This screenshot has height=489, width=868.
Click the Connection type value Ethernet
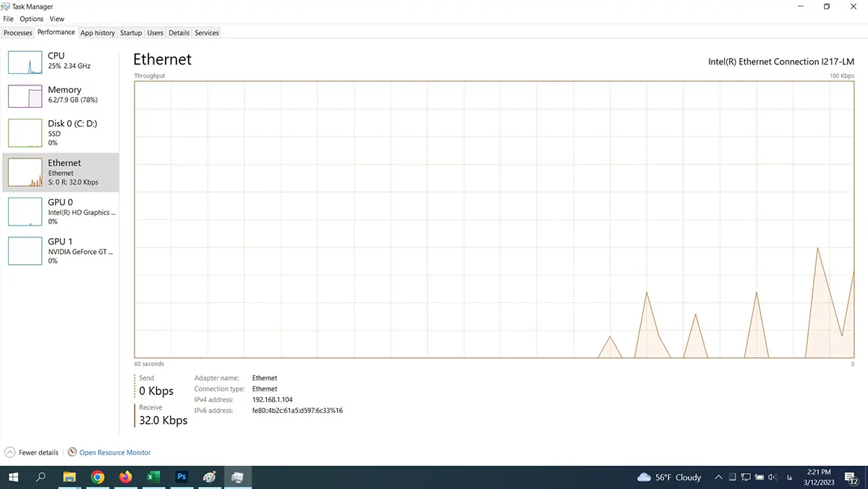pos(265,388)
